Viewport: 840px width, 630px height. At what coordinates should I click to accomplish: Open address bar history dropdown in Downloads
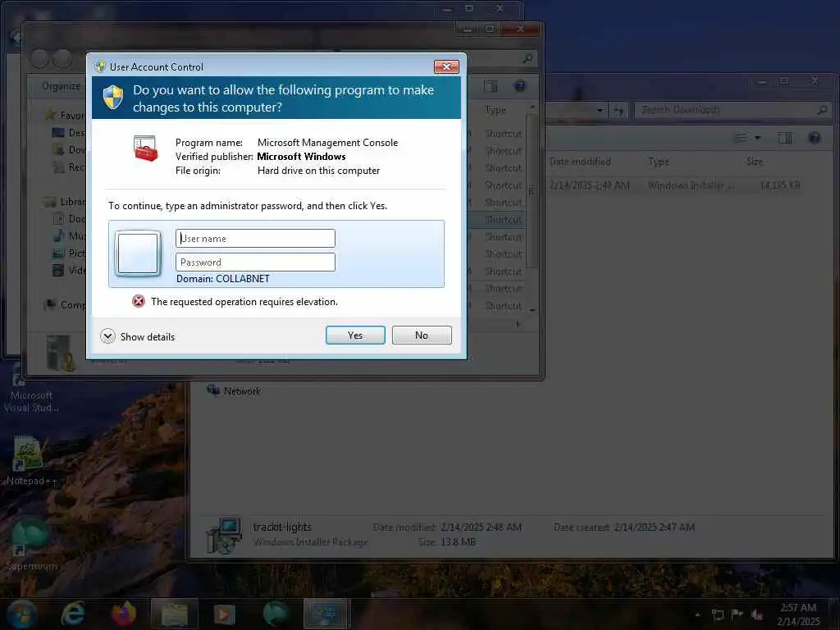coord(600,111)
